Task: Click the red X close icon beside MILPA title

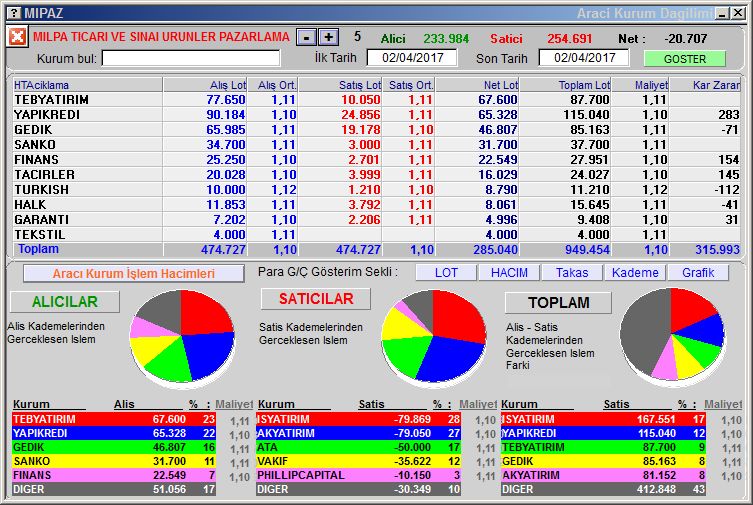Action: pyautogui.click(x=17, y=37)
